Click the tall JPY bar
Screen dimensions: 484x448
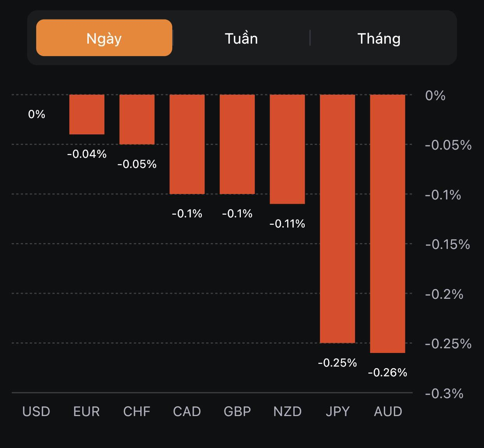tap(337, 219)
